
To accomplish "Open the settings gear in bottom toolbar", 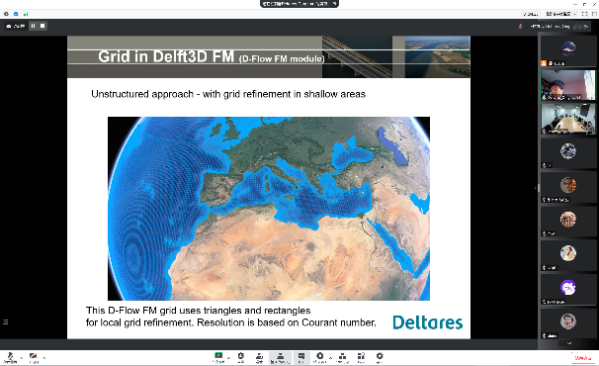I will click(379, 357).
